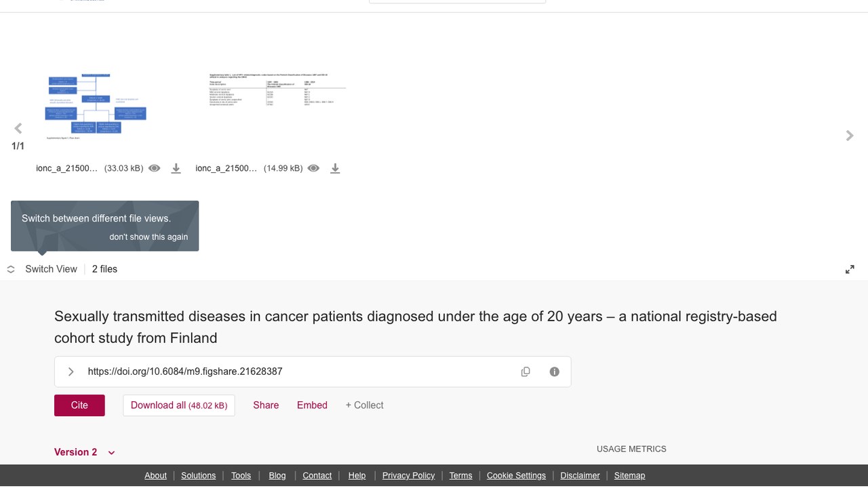Go to next file page arrow

850,136
